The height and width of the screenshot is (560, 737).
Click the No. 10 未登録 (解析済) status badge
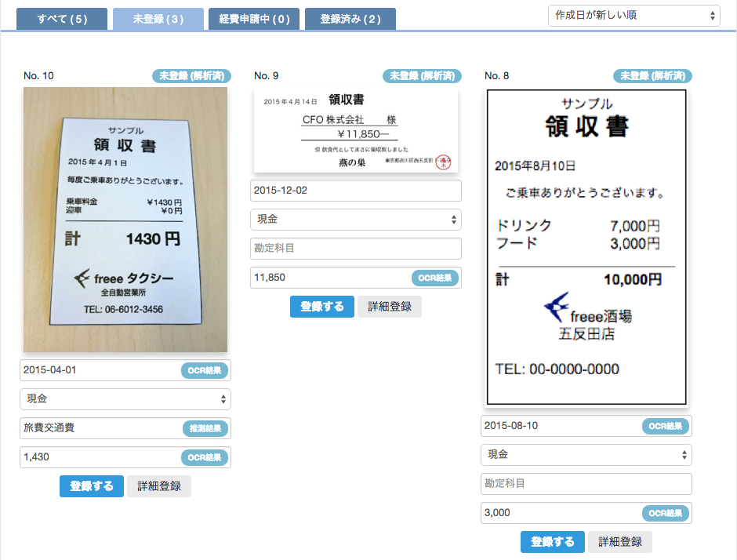tap(191, 76)
